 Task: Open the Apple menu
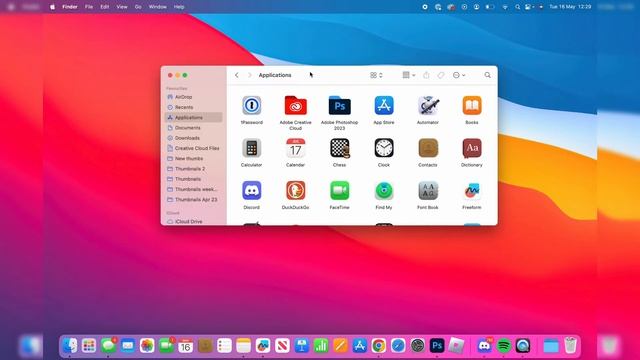[52, 7]
